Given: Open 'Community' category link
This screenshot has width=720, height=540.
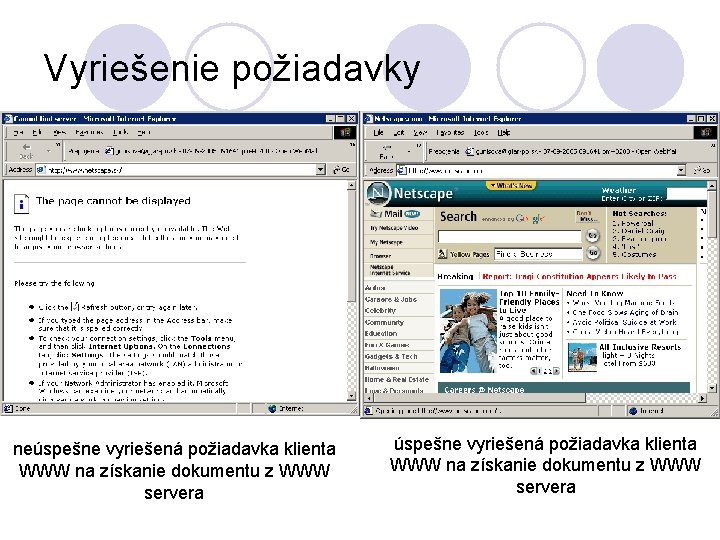Looking at the screenshot, I should [384, 322].
